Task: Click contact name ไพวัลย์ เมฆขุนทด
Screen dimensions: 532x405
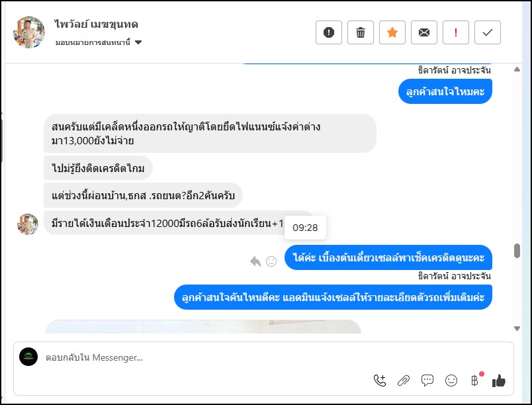Action: pos(97,24)
